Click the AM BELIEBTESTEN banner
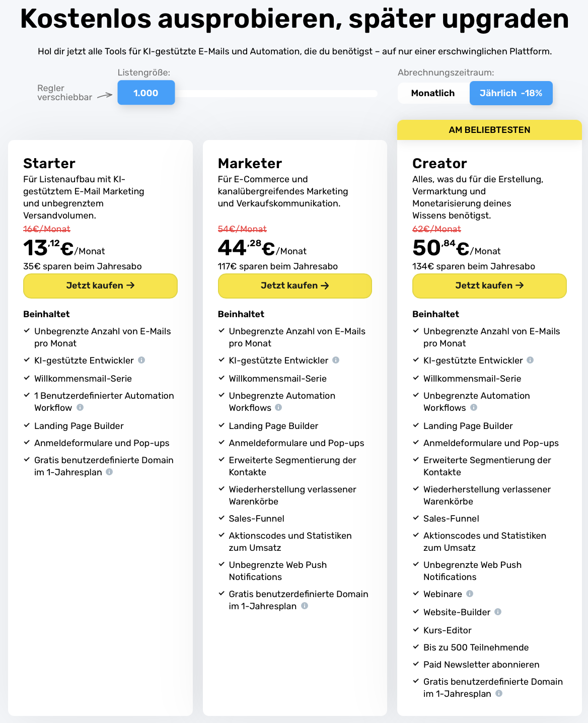The image size is (588, 723). [x=489, y=130]
